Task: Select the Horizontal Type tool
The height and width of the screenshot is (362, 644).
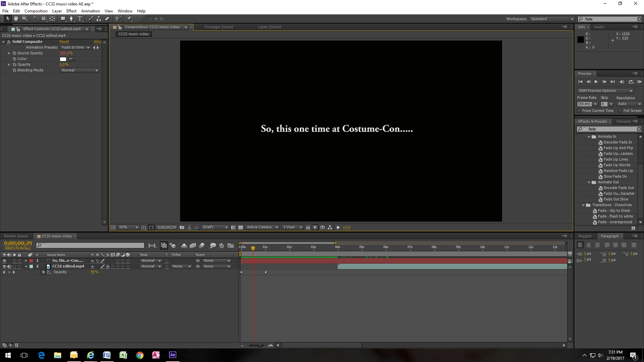Action: (x=80, y=19)
